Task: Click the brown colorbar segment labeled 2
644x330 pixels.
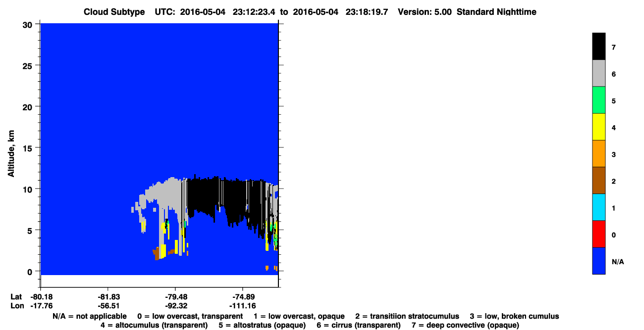Action: 598,180
